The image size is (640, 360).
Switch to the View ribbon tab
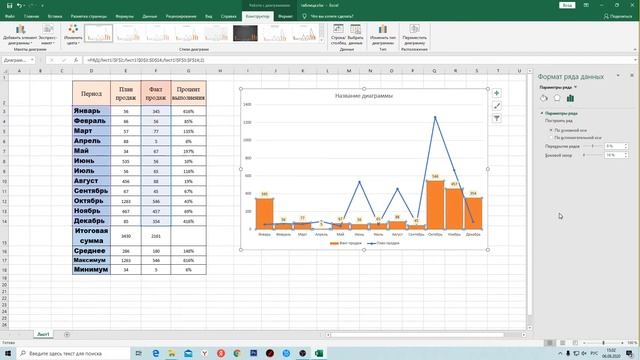pos(209,16)
